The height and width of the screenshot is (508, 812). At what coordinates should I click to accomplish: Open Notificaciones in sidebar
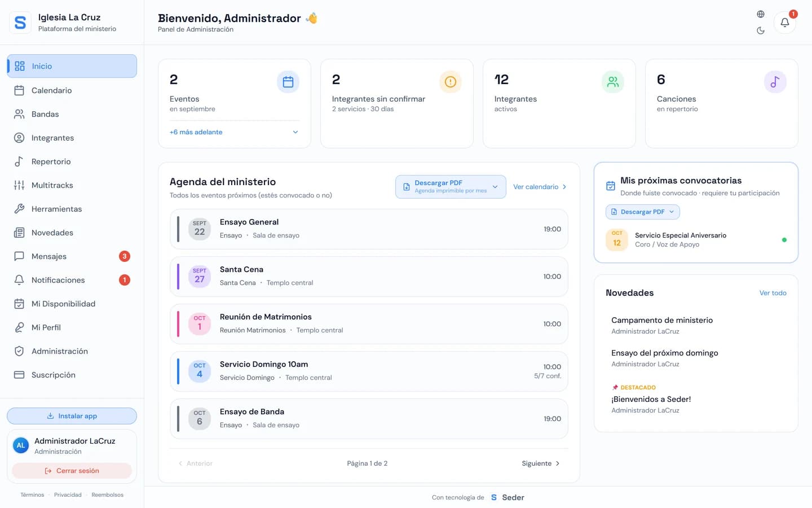72,280
